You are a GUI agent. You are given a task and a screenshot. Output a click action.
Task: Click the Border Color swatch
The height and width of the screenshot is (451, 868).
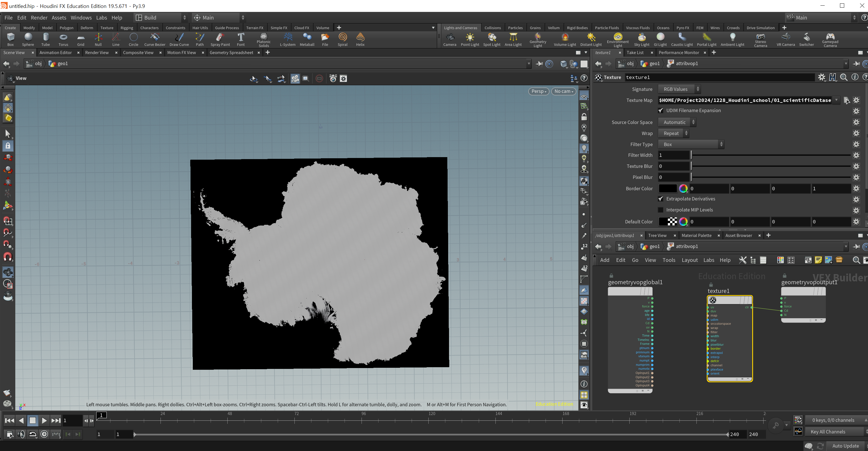click(x=668, y=189)
